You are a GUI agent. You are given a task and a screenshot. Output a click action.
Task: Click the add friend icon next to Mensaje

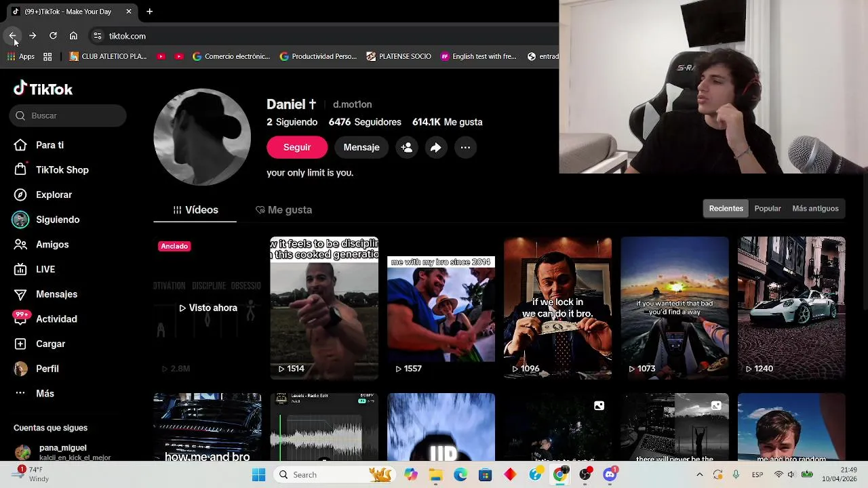pos(407,147)
